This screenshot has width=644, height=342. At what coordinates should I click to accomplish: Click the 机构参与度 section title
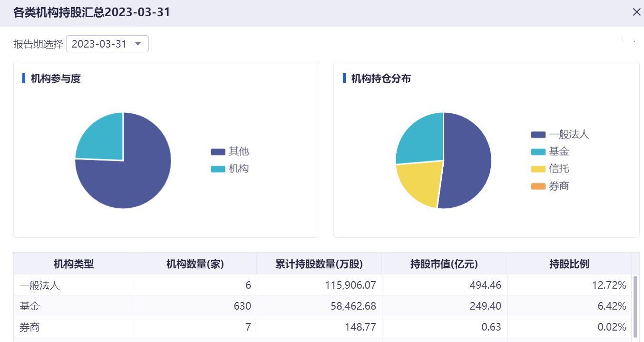pyautogui.click(x=56, y=78)
